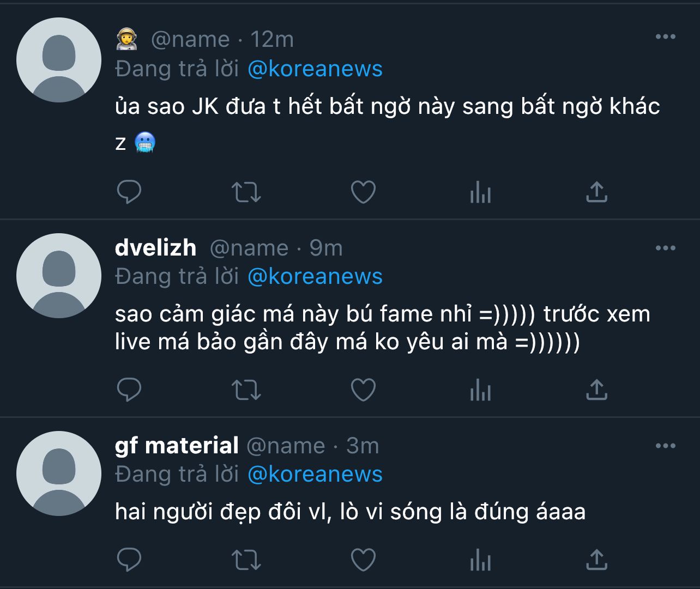
Task: Open gf material's profile name
Action: [177, 446]
